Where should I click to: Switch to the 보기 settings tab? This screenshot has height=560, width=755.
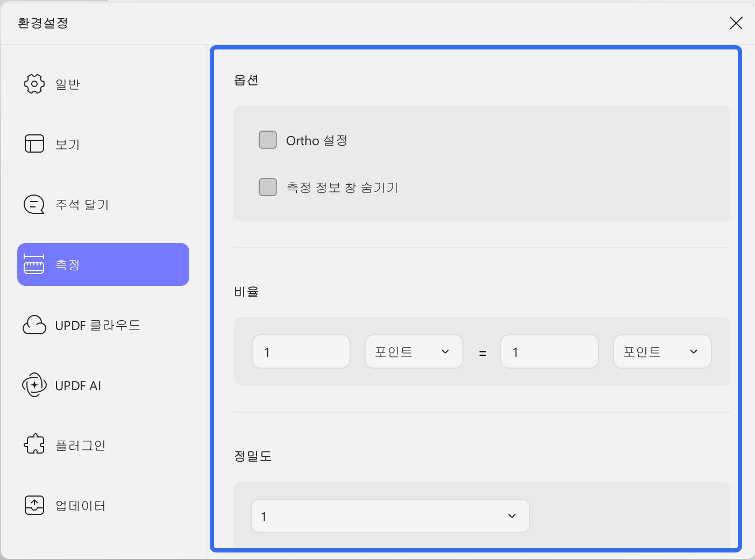(x=103, y=144)
